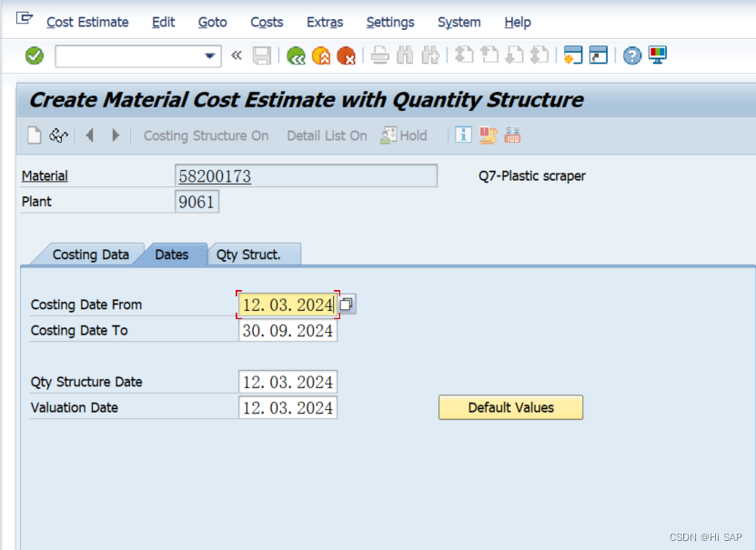Click the green Back arrow icon
The width and height of the screenshot is (756, 550).
[x=297, y=55]
